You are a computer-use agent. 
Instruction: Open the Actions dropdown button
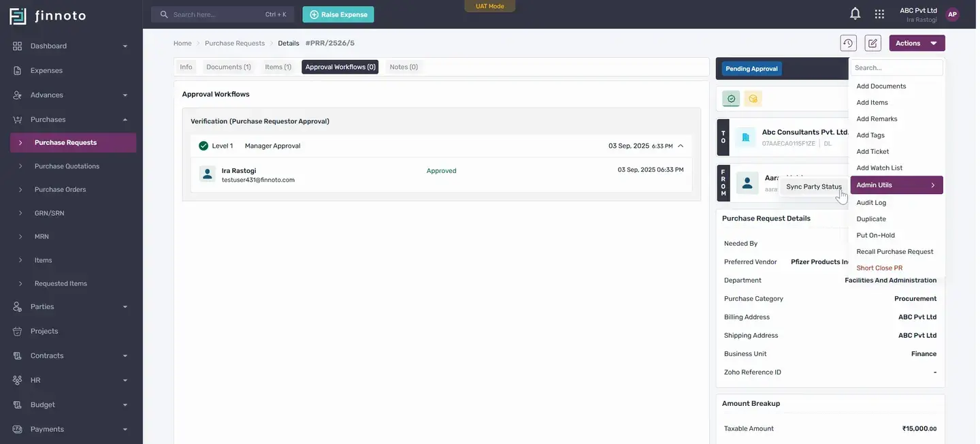[917, 43]
